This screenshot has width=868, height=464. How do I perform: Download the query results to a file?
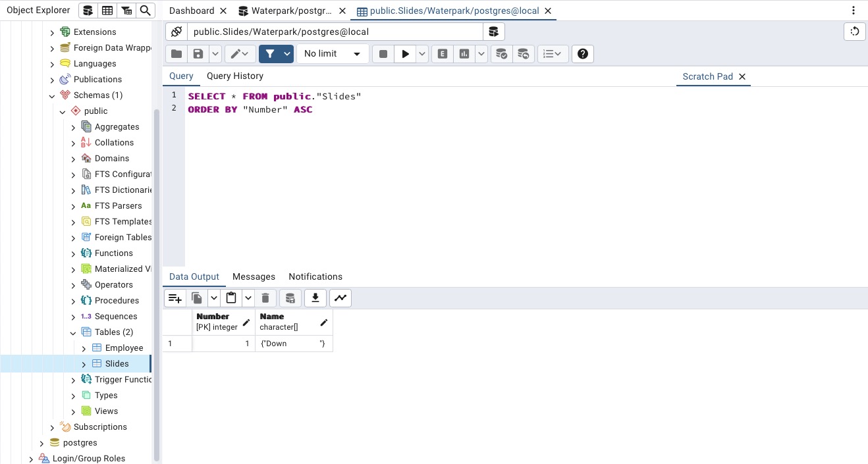[x=315, y=297]
